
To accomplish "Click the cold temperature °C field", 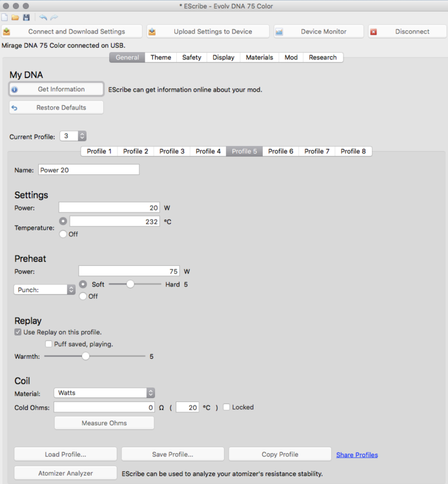I will 187,407.
